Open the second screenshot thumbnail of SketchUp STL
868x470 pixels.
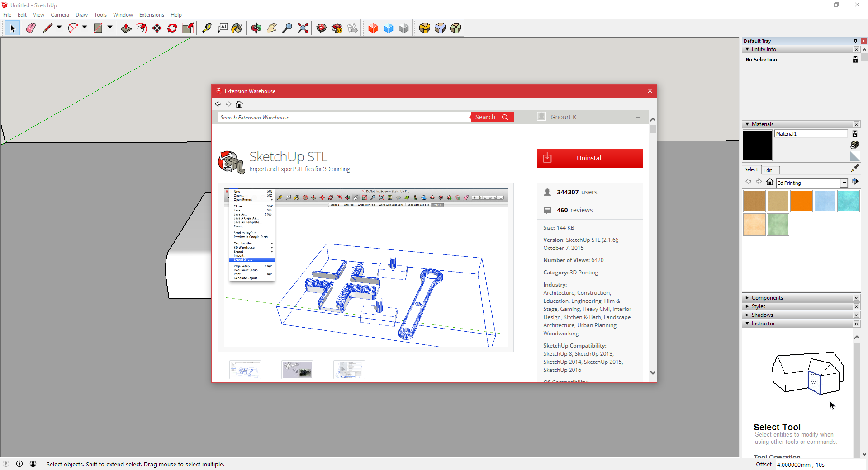click(x=297, y=370)
